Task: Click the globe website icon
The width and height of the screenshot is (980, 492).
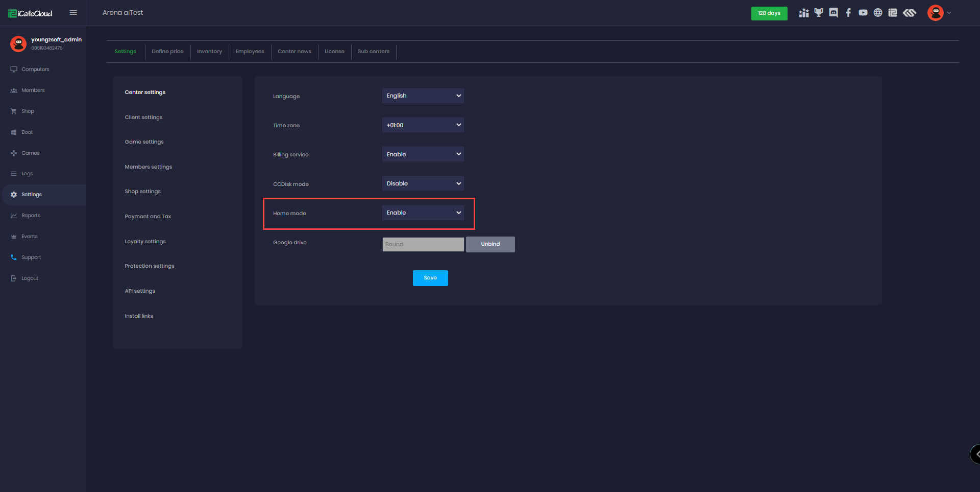Action: pos(878,13)
